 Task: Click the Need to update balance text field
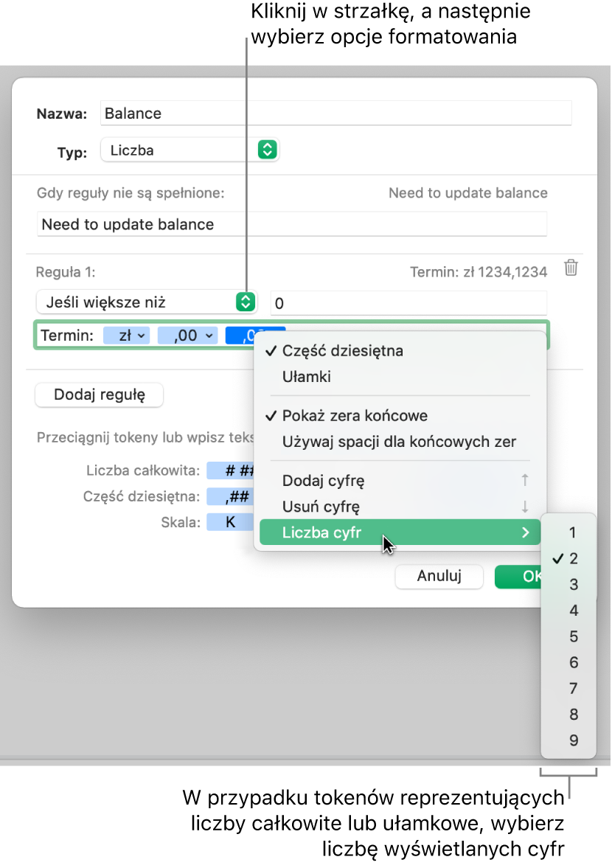click(x=291, y=223)
